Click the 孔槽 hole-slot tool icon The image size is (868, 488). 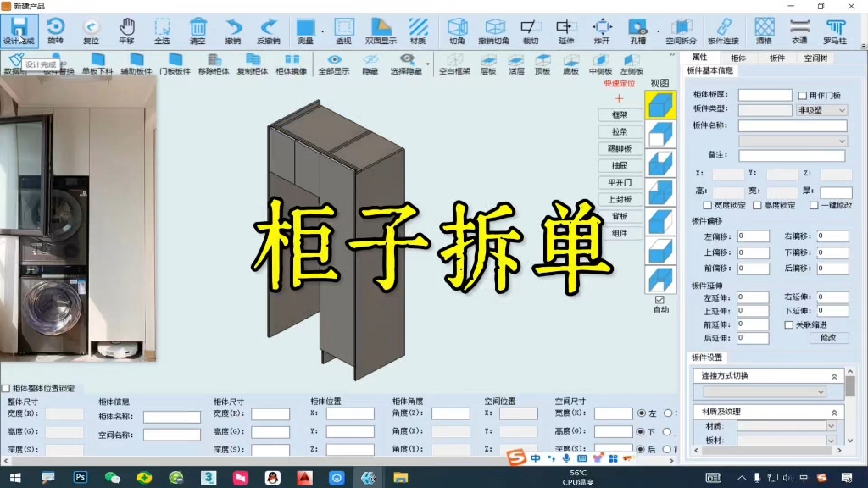(637, 25)
